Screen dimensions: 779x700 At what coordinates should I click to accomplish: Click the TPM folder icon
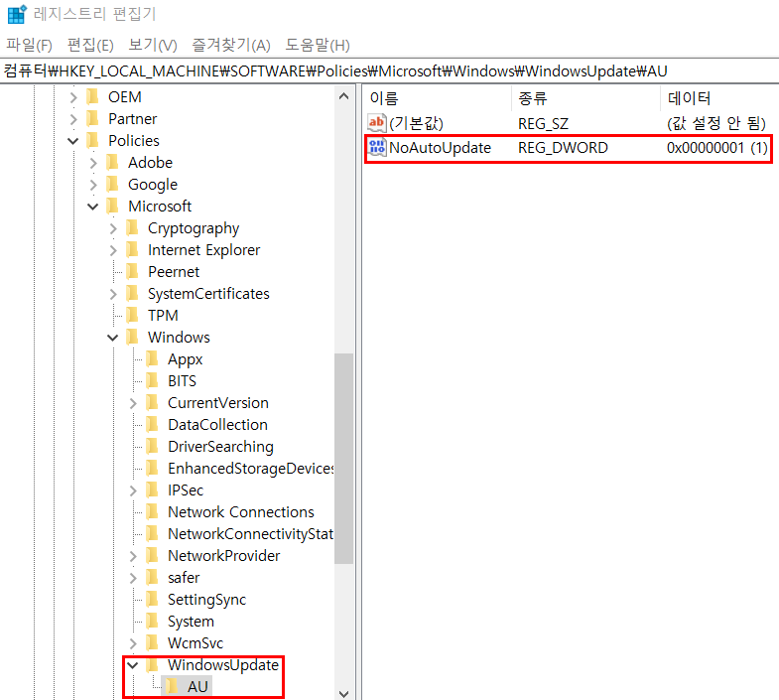[133, 316]
